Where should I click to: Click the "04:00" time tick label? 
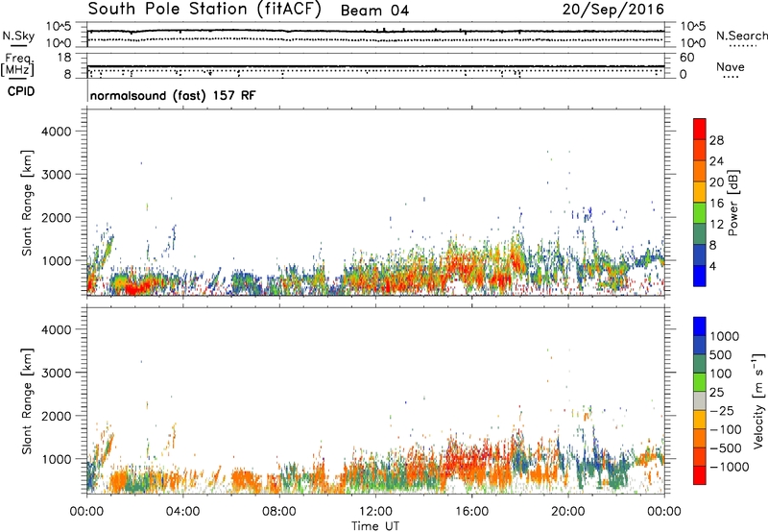182,512
